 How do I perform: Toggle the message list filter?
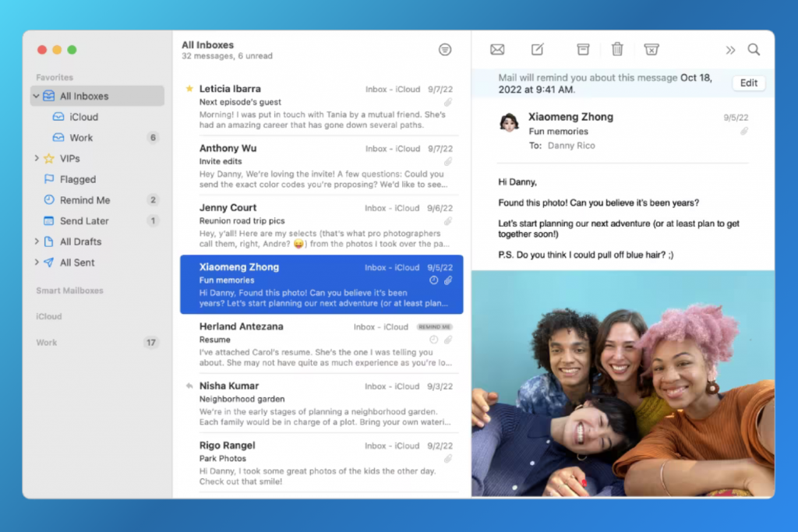pyautogui.click(x=445, y=49)
